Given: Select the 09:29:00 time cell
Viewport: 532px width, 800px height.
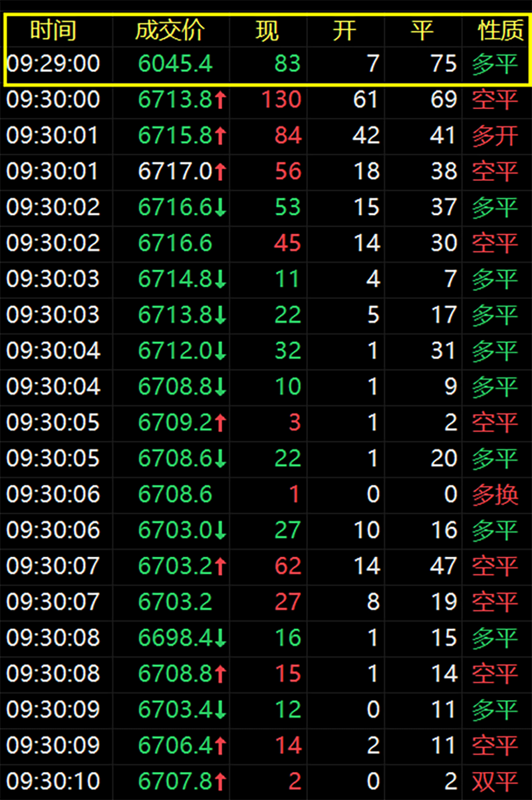Looking at the screenshot, I should point(53,64).
